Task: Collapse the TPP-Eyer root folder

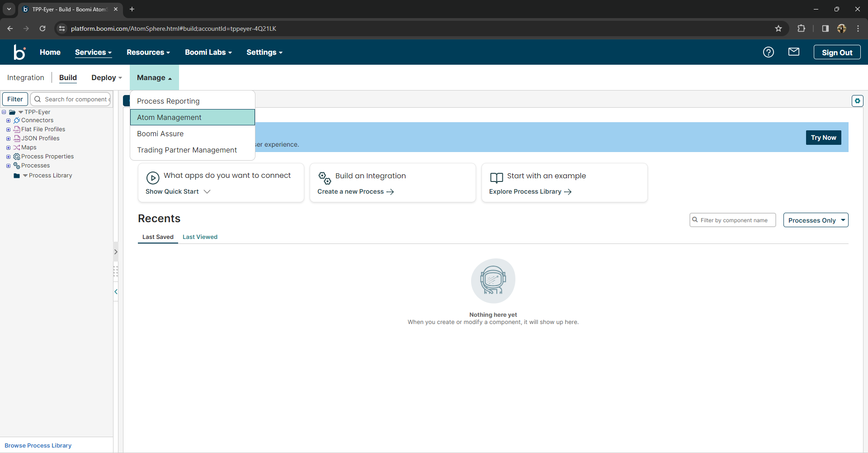Action: (4, 112)
